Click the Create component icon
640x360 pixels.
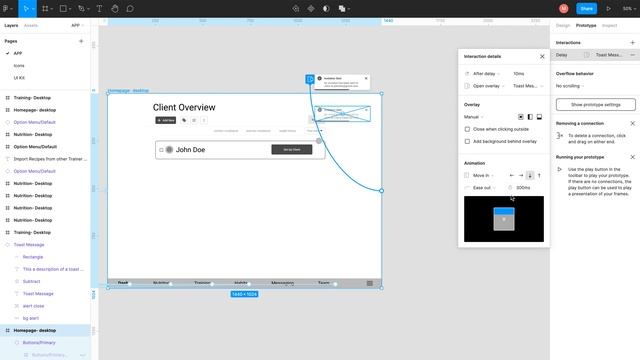click(x=311, y=9)
